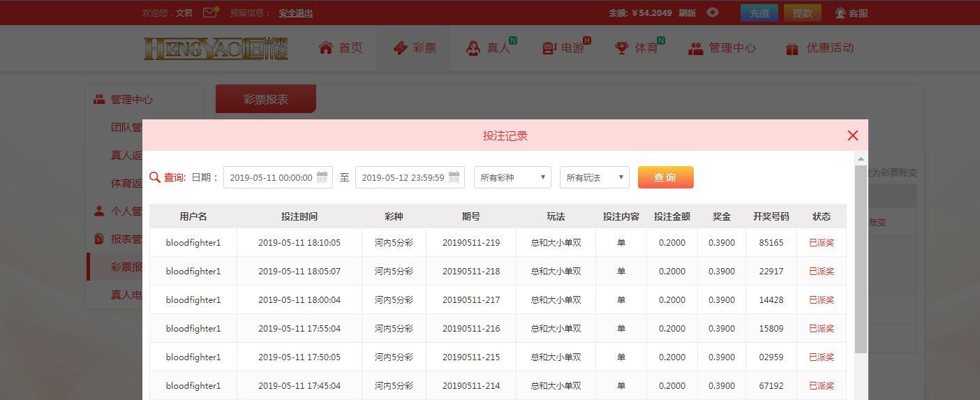
Task: Click the 用户名 column header
Action: [193, 216]
